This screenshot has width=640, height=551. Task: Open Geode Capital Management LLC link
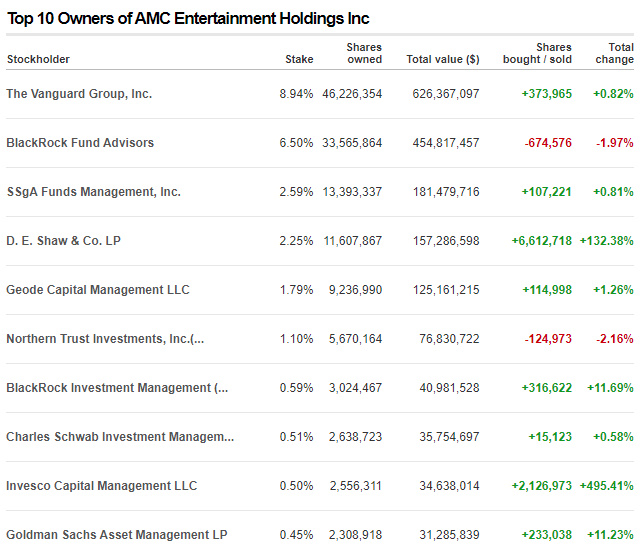[x=98, y=290]
